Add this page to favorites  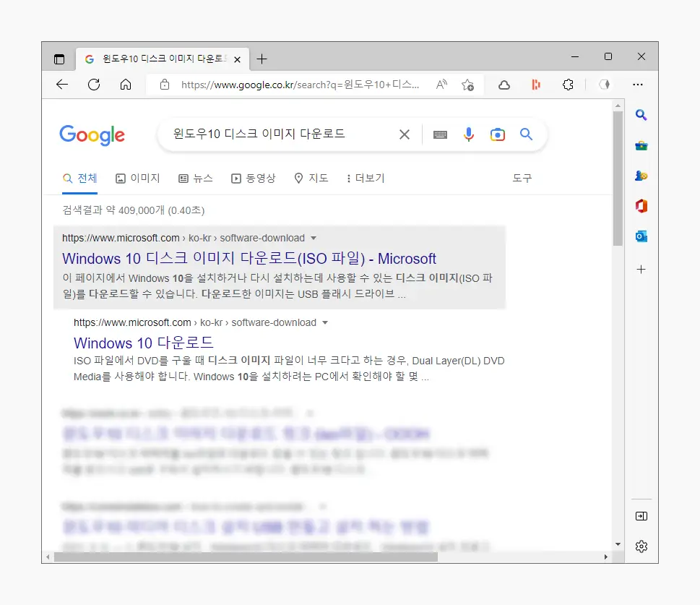pos(467,85)
